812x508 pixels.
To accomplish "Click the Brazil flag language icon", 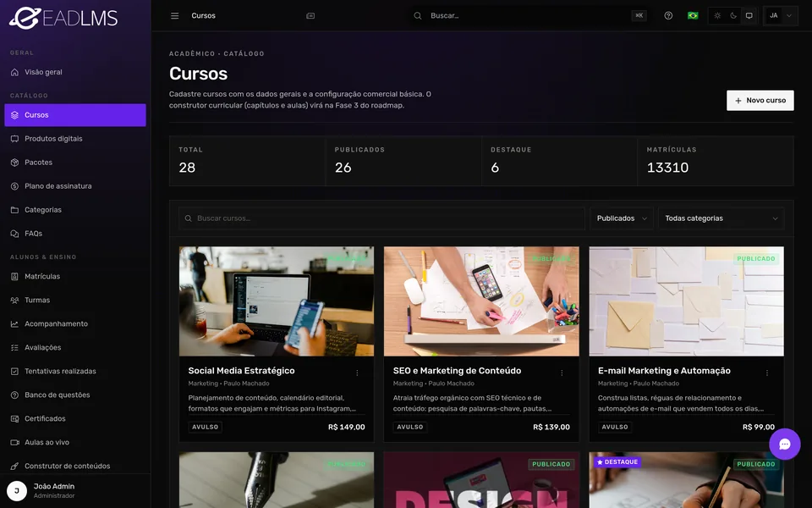I will 693,15.
